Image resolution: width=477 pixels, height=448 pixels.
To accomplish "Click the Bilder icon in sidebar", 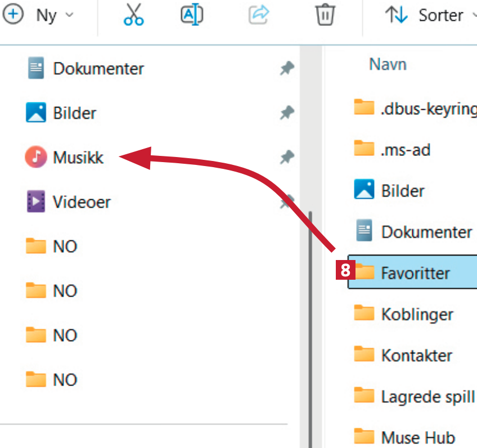I will (x=35, y=113).
